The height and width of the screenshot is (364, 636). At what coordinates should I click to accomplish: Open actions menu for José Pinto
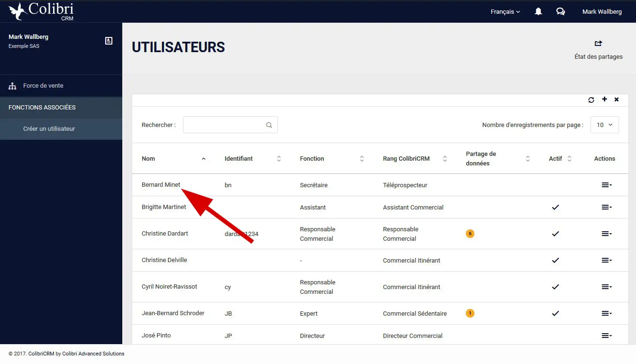607,336
